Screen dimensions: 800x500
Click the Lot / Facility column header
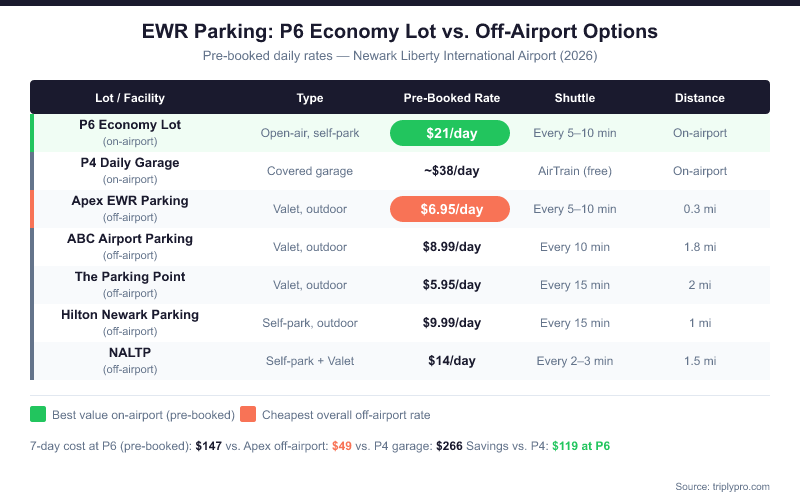pos(130,98)
